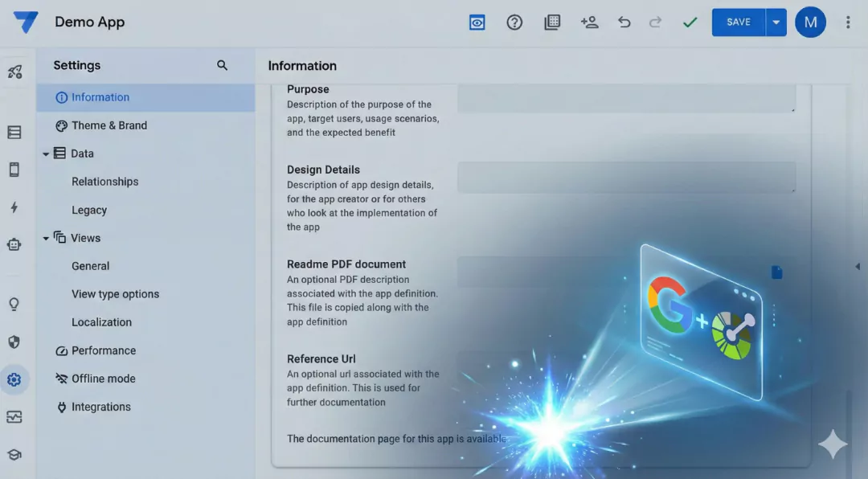Viewport: 868px width, 479px height.
Task: Open the Security shield icon in left rail
Action: (14, 342)
